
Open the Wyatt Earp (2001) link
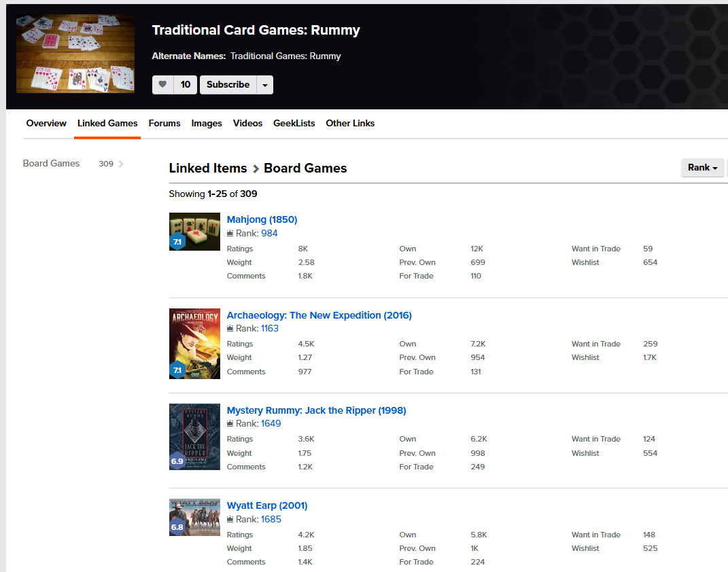[x=267, y=505]
